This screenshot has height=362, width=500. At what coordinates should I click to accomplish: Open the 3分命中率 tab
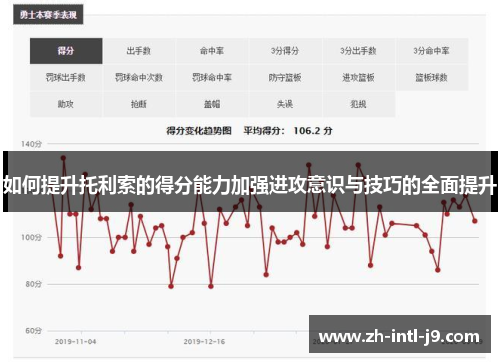point(432,51)
